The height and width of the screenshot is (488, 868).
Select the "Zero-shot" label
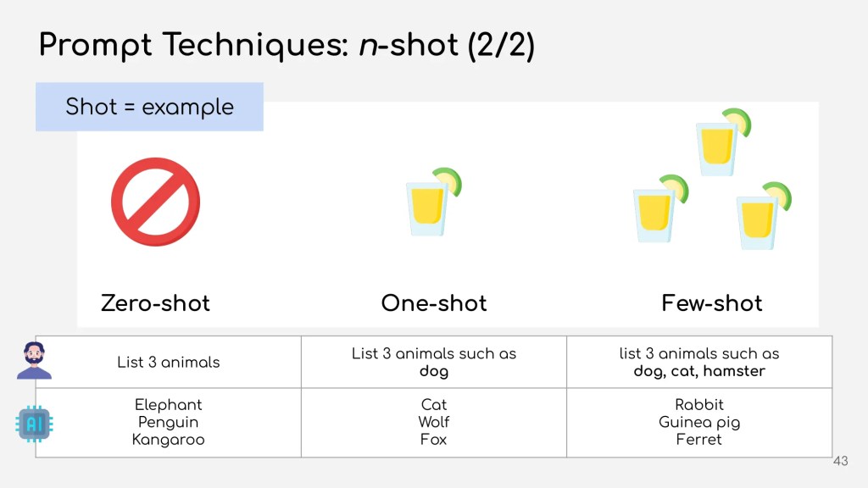(155, 303)
